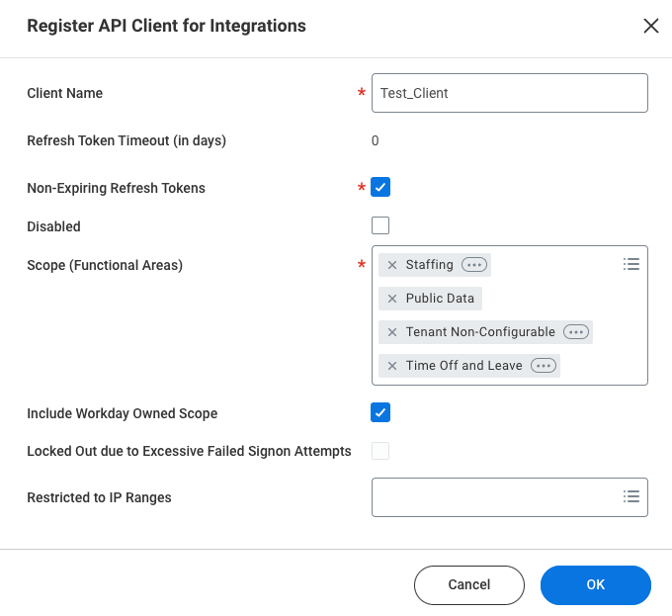This screenshot has height=616, width=672.
Task: Open related actions for Staffing
Action: [x=474, y=265]
